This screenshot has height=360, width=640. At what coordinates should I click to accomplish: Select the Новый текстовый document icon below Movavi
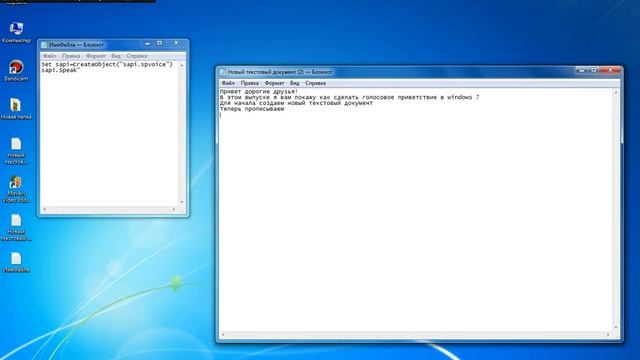[x=16, y=227]
